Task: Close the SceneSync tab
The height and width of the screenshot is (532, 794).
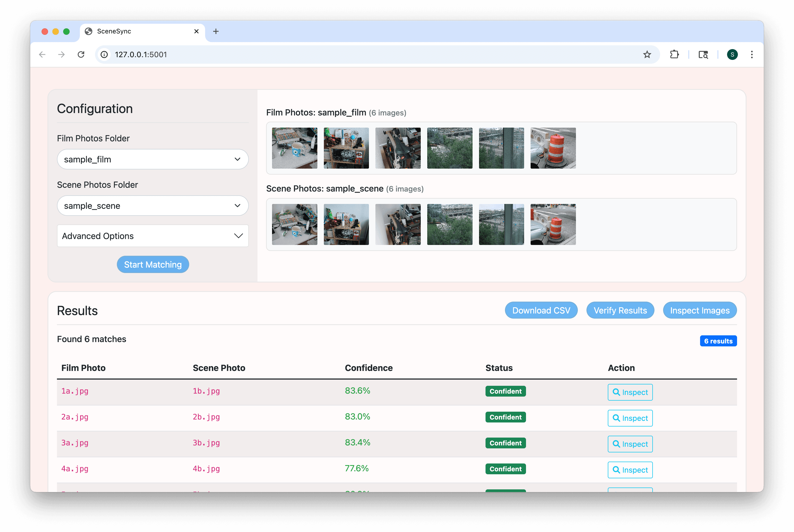Action: click(196, 32)
